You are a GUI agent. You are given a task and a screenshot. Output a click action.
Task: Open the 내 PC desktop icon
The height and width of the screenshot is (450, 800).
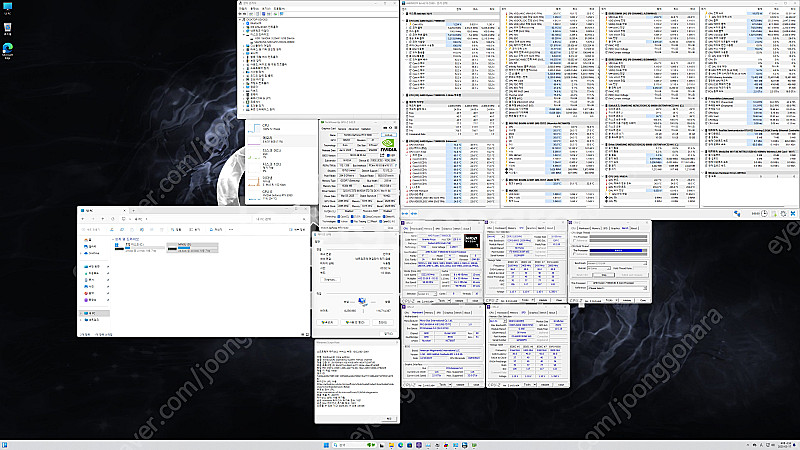click(9, 10)
